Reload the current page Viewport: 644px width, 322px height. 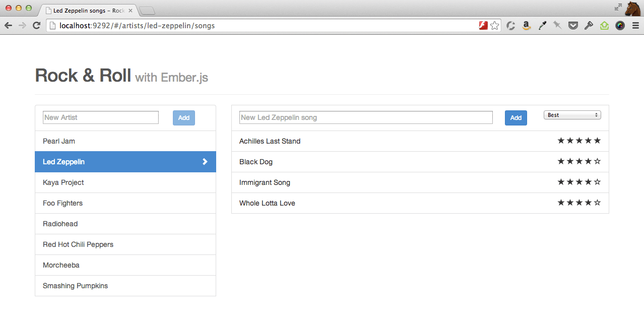(x=36, y=25)
